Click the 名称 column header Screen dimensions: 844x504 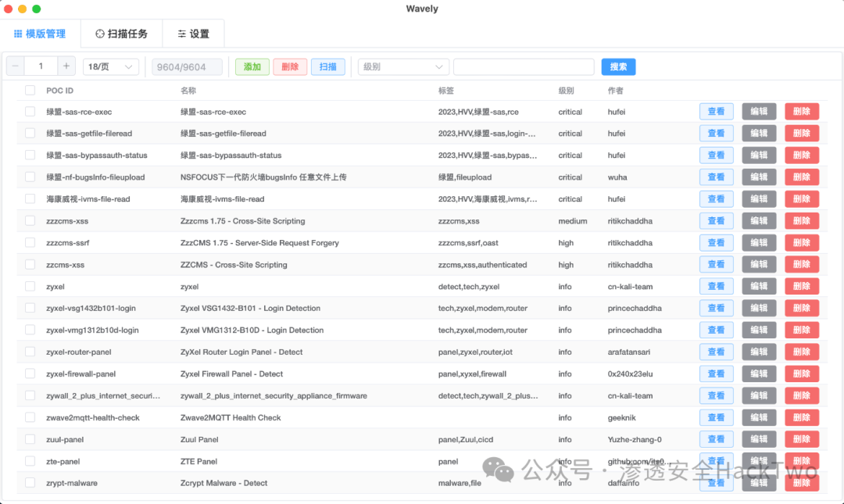tap(188, 91)
